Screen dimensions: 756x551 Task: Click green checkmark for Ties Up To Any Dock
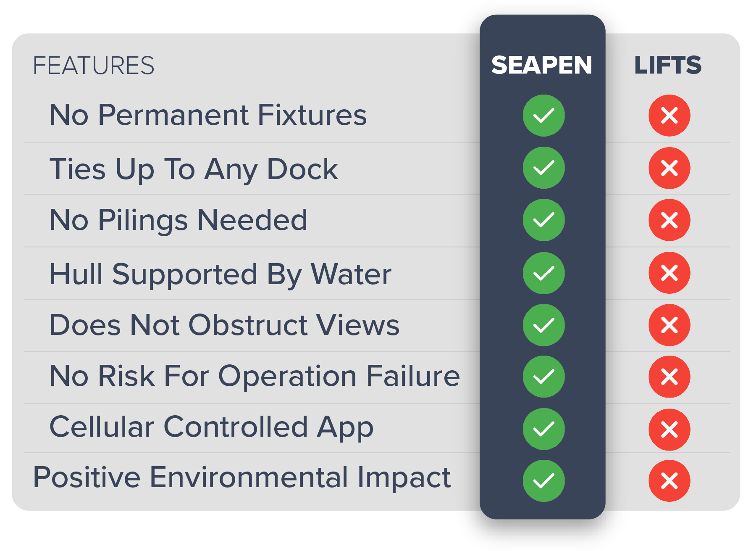pyautogui.click(x=543, y=168)
